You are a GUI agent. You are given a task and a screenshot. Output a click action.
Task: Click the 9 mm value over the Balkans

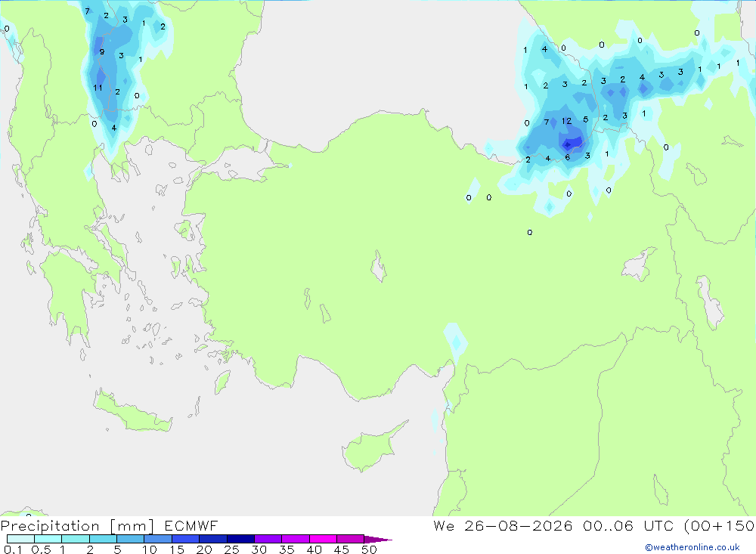pyautogui.click(x=102, y=52)
